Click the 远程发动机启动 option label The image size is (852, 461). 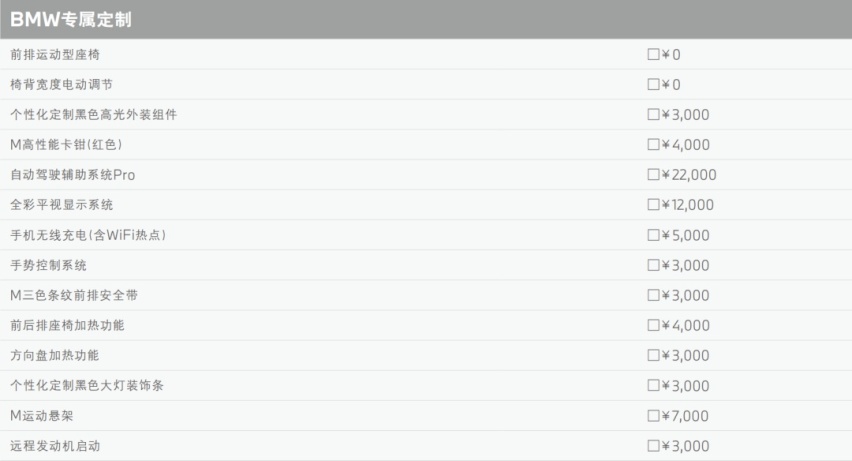point(55,446)
